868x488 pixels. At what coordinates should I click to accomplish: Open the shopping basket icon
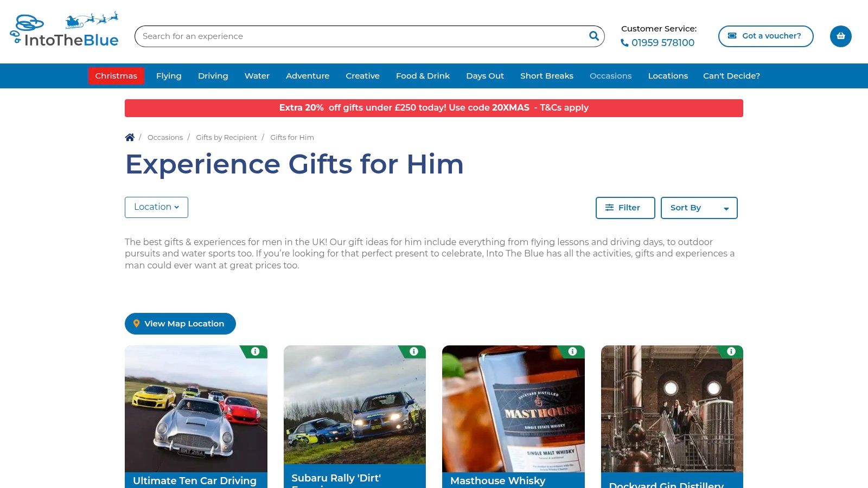[x=841, y=36]
